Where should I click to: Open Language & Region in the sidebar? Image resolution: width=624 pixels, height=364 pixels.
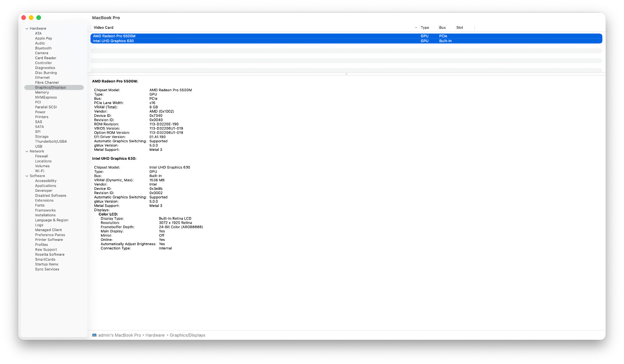tap(51, 220)
